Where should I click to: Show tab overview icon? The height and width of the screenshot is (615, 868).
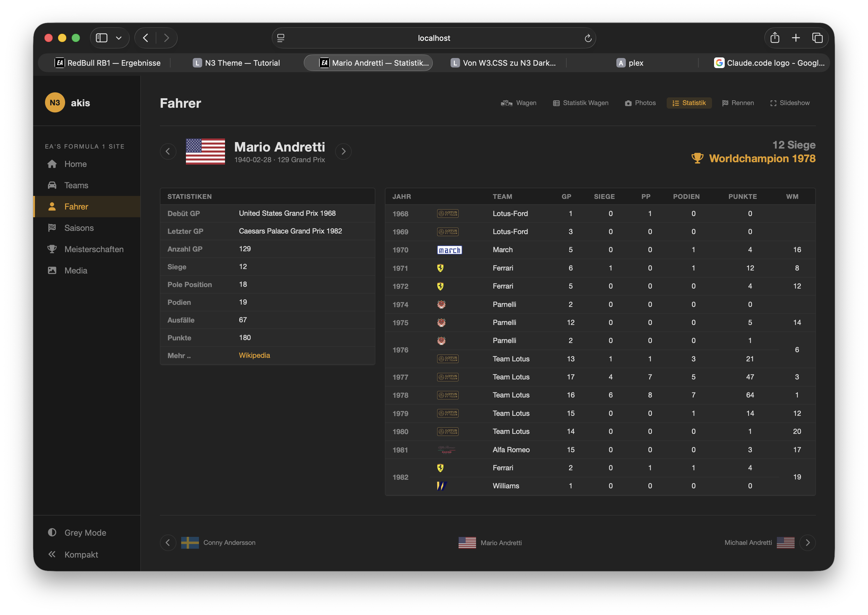(817, 38)
